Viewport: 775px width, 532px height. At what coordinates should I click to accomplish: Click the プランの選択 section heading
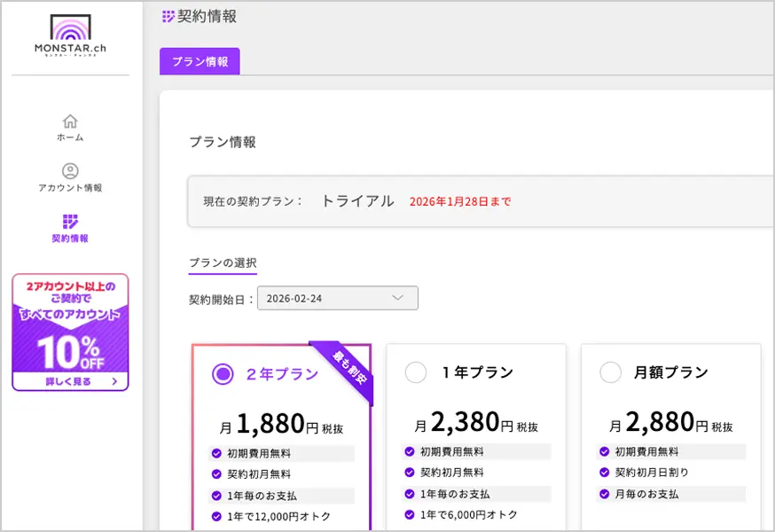point(223,262)
